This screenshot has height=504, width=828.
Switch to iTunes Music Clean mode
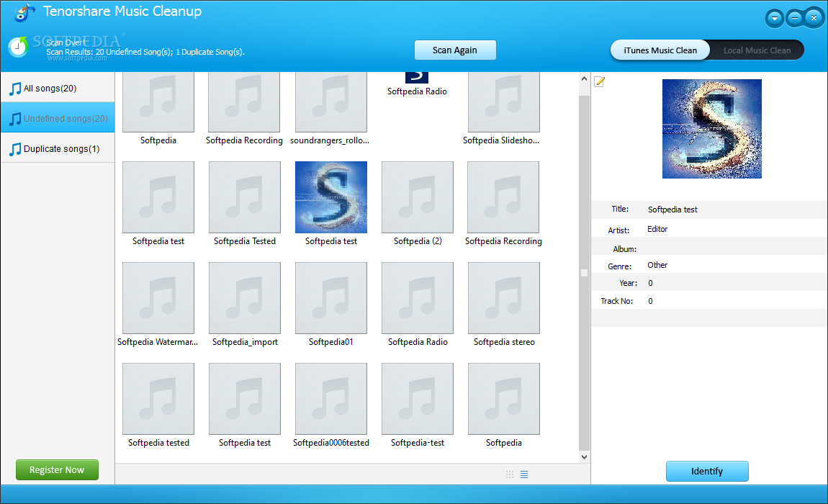pyautogui.click(x=660, y=50)
